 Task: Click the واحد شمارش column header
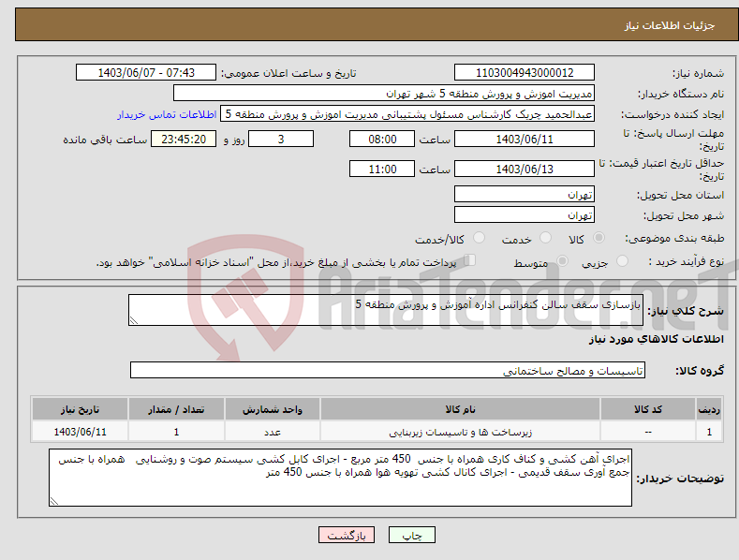tap(273, 409)
